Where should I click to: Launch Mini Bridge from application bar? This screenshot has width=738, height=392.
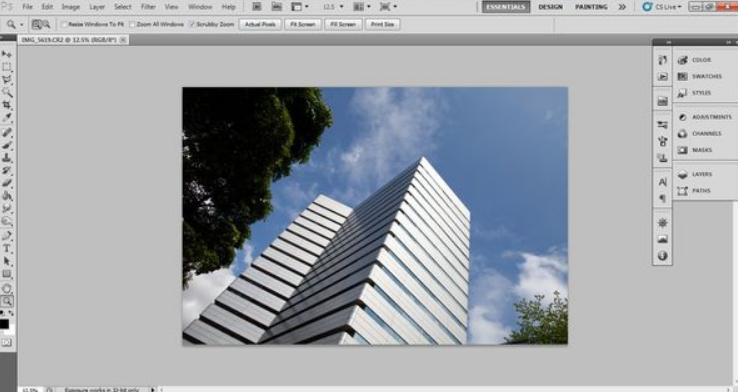point(277,7)
